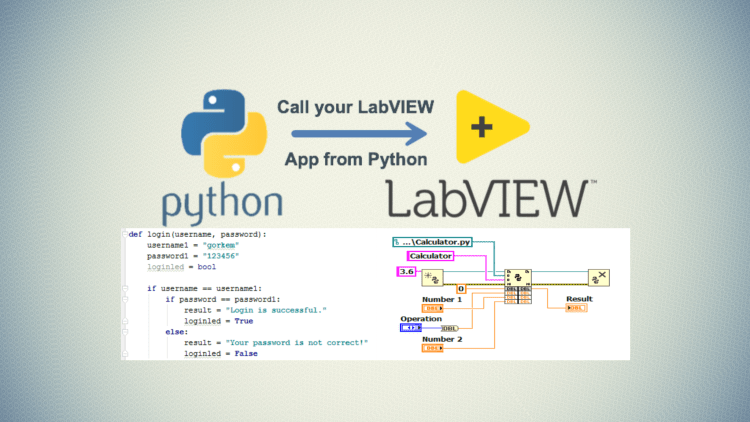The width and height of the screenshot is (750, 422).
Task: Click the 'python' wordmark text
Action: [222, 205]
